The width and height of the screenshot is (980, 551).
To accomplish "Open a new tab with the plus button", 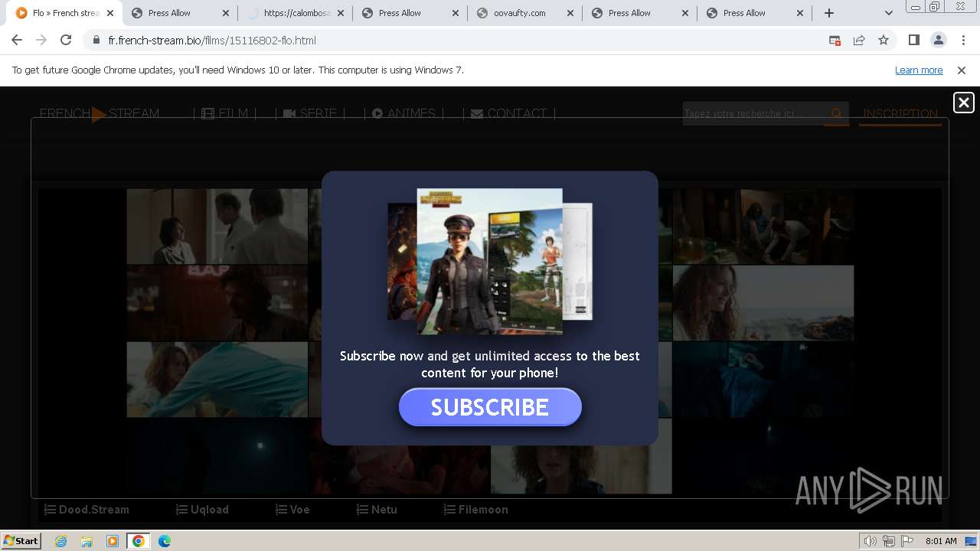I will (829, 13).
